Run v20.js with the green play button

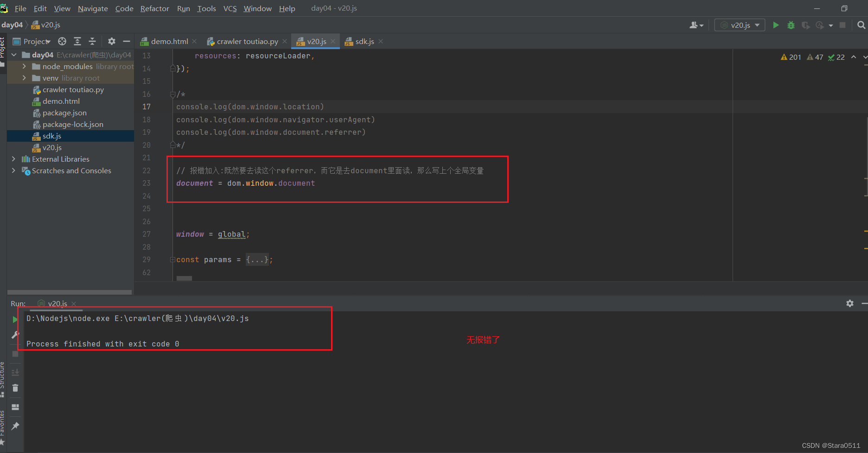776,25
